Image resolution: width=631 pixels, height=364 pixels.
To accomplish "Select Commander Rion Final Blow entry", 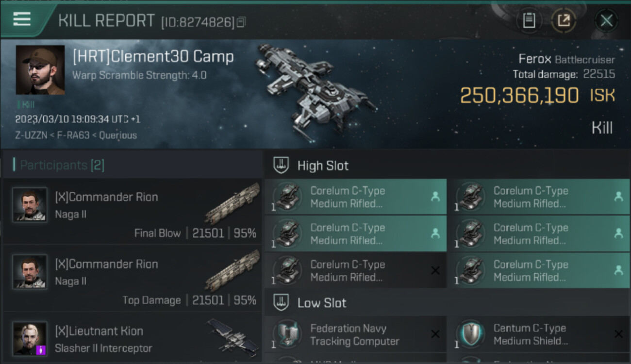I will (132, 212).
